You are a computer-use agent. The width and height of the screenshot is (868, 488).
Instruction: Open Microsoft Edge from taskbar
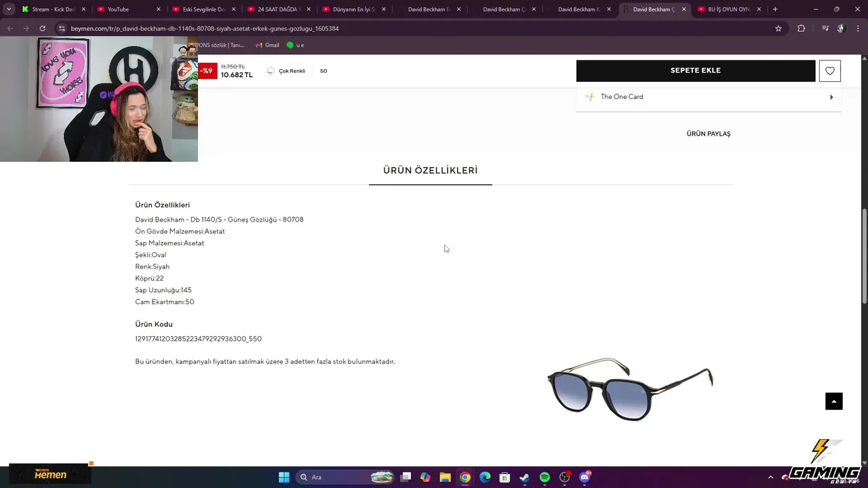pos(485,477)
